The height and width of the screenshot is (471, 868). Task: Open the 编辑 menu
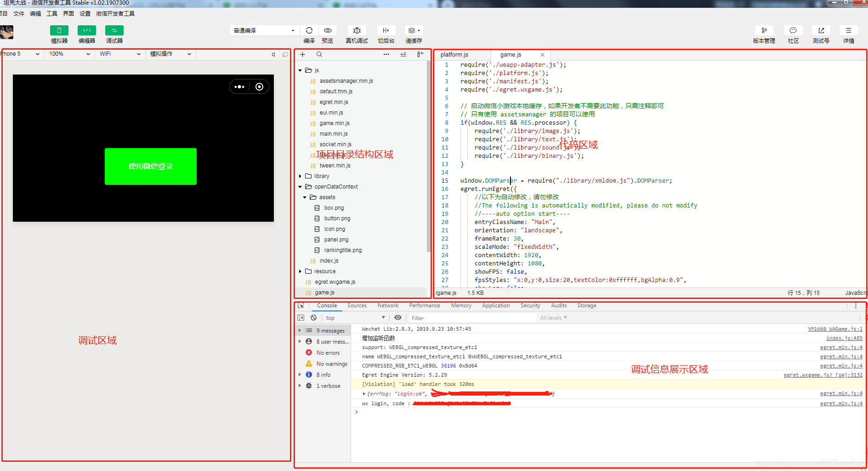(x=35, y=13)
